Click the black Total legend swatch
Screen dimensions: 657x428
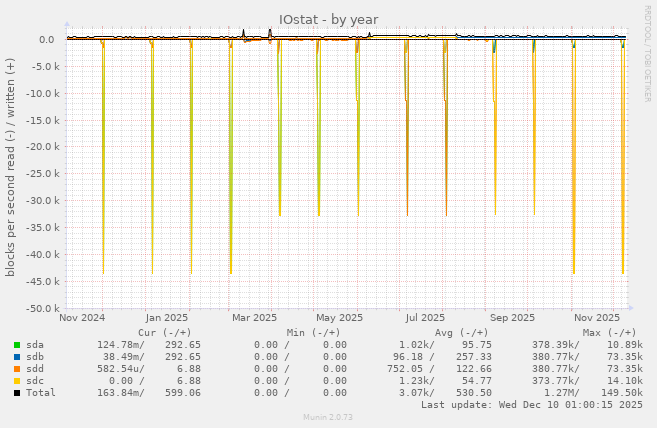click(x=17, y=392)
